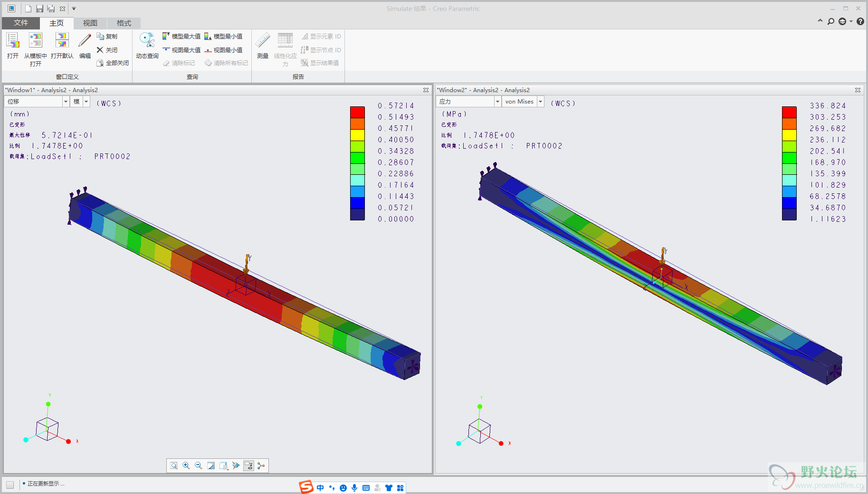
Task: Click 全部关闭 (Close All)
Action: (113, 63)
